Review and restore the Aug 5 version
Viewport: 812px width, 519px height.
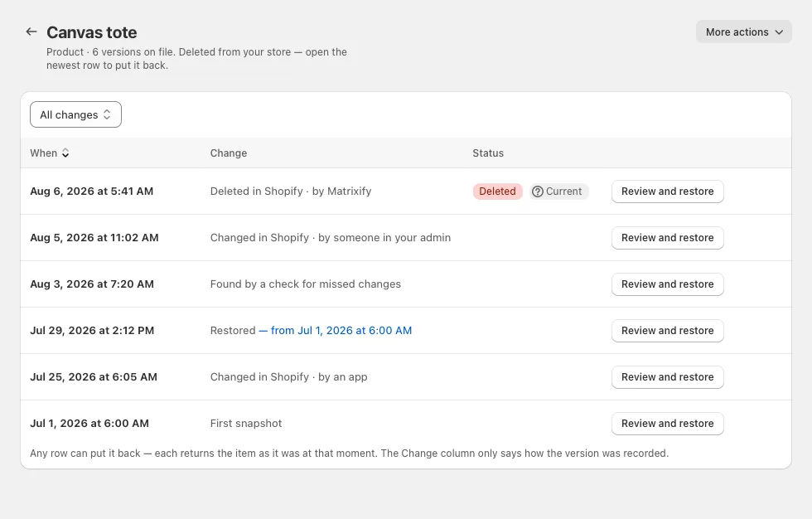click(x=667, y=238)
